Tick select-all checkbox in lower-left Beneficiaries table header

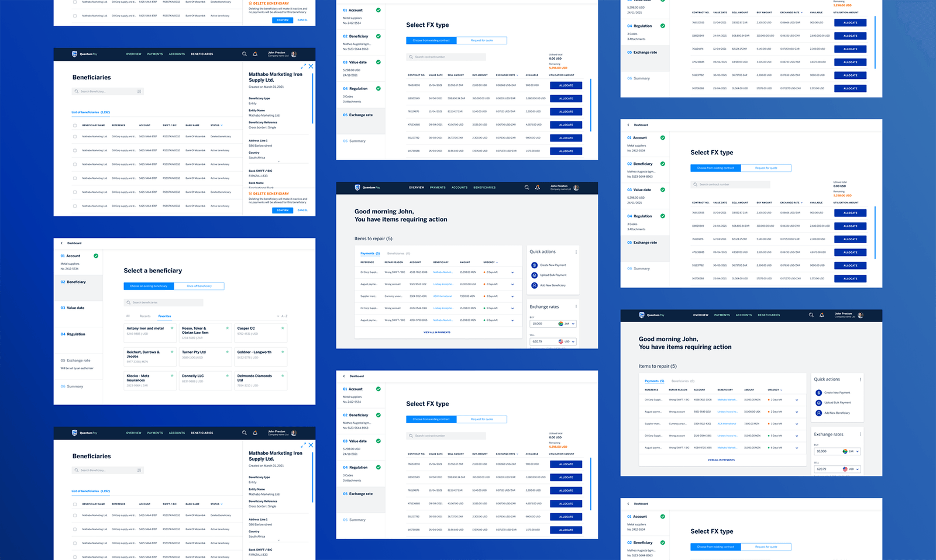coord(75,504)
